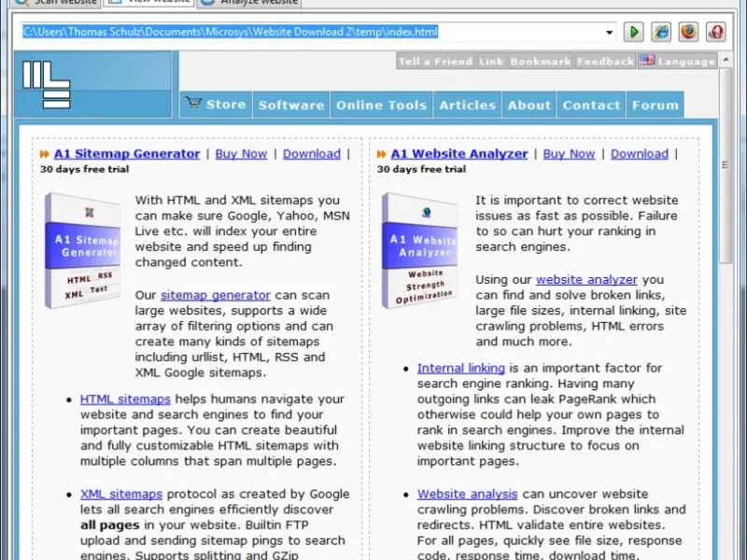
Task: Open the Articles navigation item
Action: pos(468,105)
